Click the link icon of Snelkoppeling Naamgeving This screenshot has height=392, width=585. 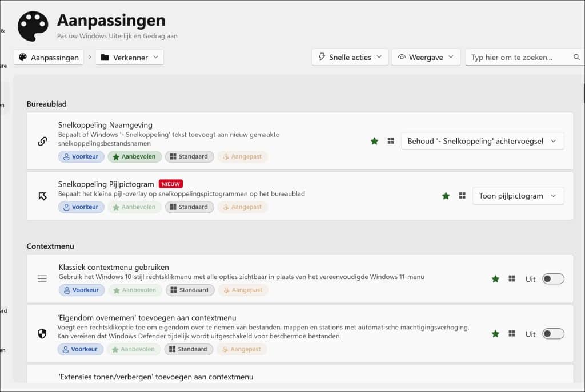tap(42, 142)
